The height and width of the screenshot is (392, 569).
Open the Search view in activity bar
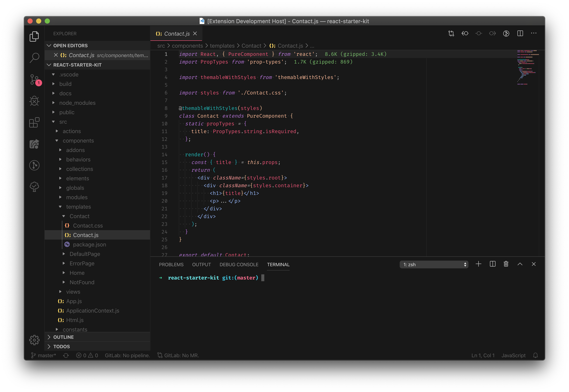point(34,58)
